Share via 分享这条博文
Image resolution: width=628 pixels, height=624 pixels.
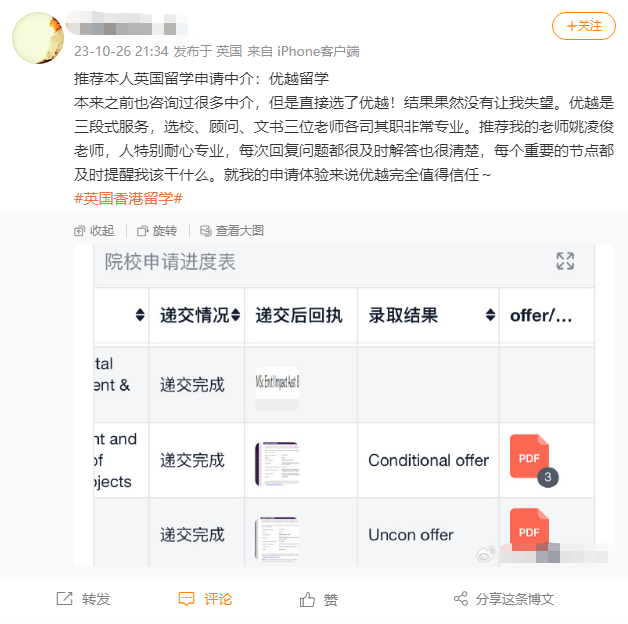click(504, 599)
